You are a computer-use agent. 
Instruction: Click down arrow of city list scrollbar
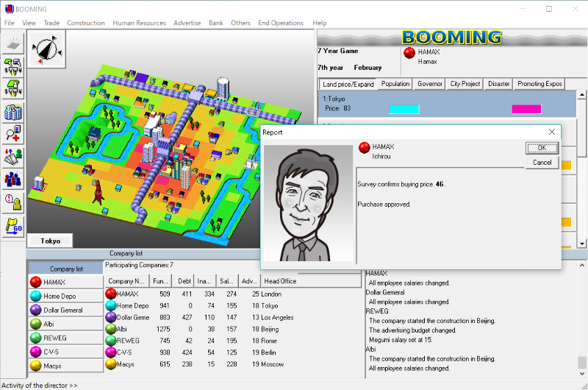[x=582, y=244]
